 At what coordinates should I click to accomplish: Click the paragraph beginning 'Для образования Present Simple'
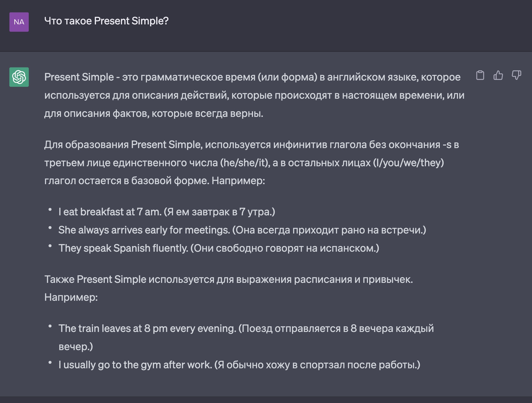pyautogui.click(x=252, y=162)
